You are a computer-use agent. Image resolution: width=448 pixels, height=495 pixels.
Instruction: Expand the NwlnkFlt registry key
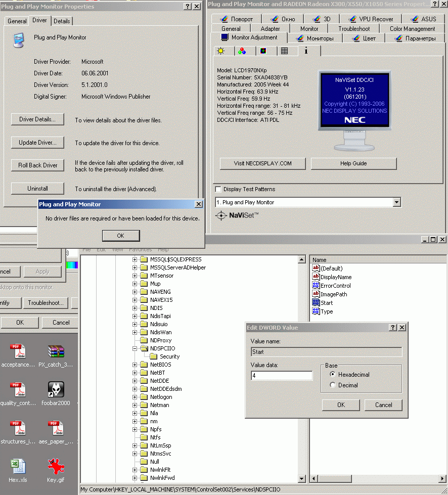pyautogui.click(x=135, y=470)
